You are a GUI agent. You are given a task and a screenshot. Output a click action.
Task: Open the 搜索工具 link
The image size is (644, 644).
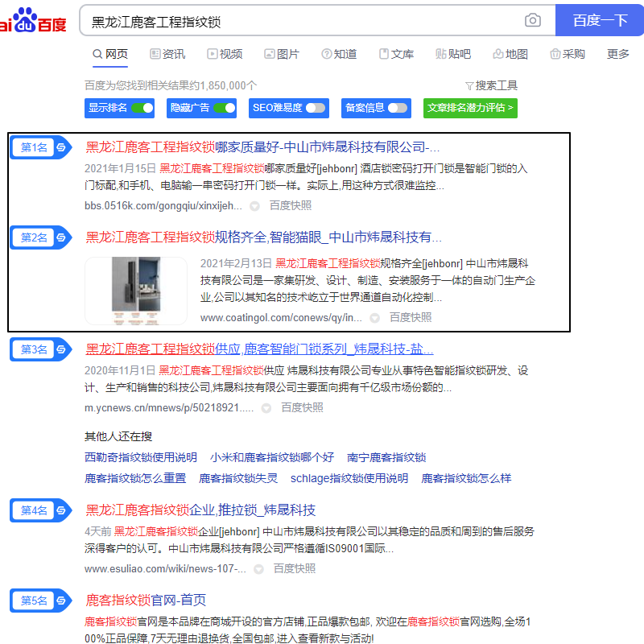(492, 85)
